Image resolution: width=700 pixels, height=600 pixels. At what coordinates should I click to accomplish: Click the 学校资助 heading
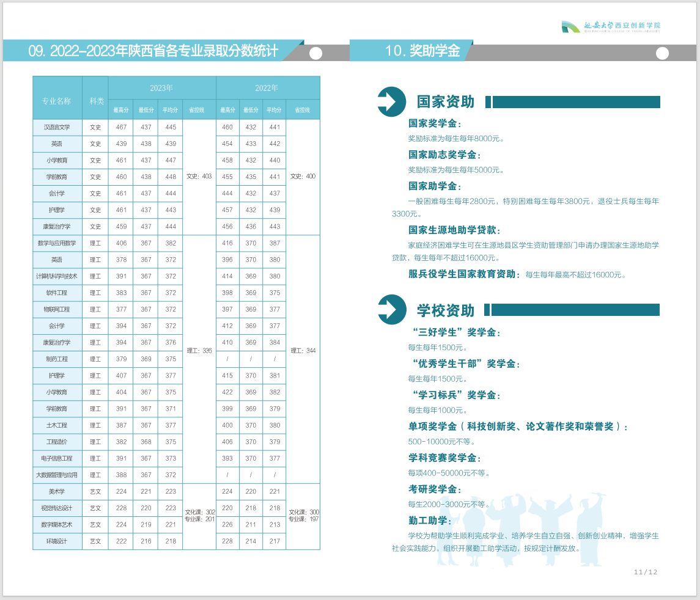(x=446, y=310)
